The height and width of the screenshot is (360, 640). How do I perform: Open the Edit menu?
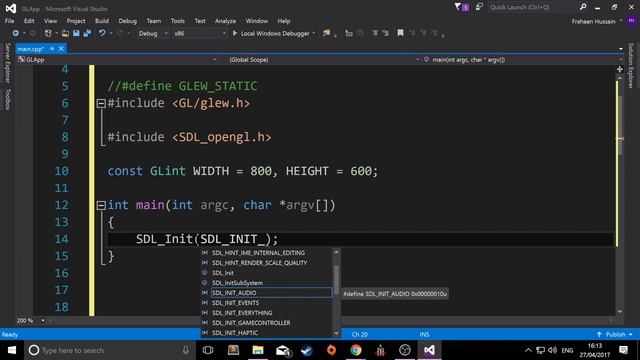(29, 21)
